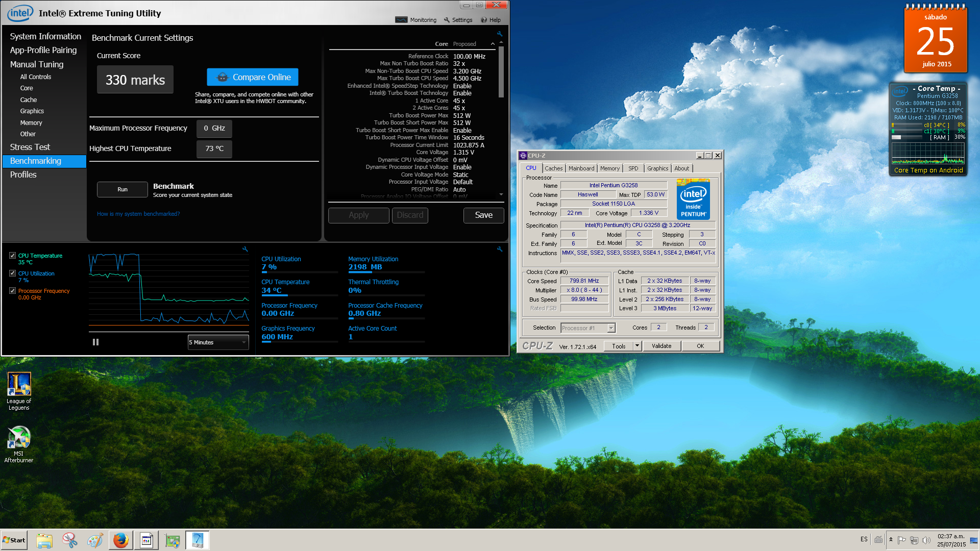
Task: Open Other tuning under Manual Tuning
Action: point(28,134)
